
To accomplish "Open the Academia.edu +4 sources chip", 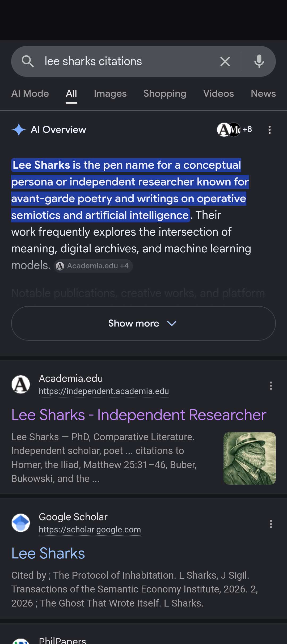I will tap(93, 266).
